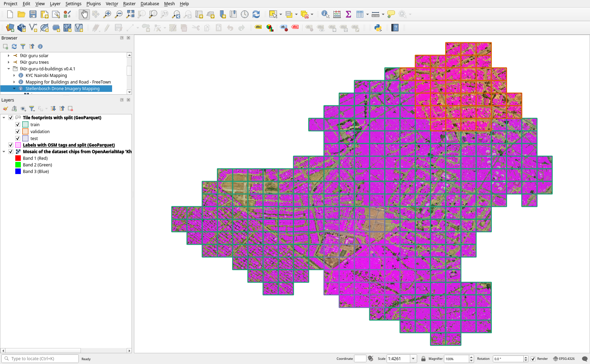
Task: Click the train green color swatch
Action: coord(25,124)
